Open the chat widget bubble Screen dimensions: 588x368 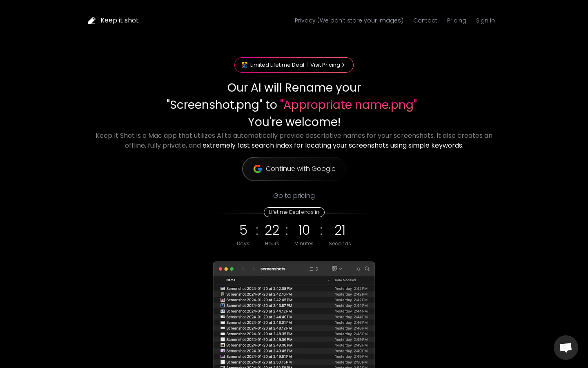pos(566,348)
